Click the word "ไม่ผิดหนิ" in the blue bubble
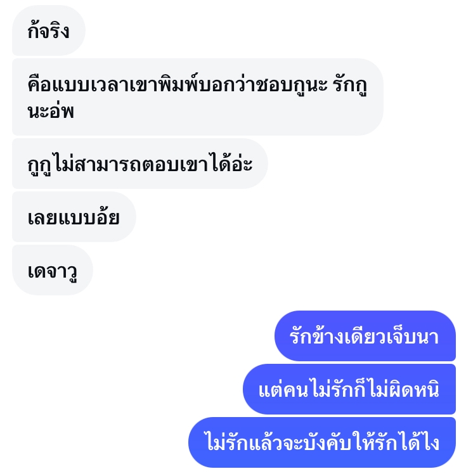Image resolution: width=466 pixels, height=476 pixels. point(405,389)
